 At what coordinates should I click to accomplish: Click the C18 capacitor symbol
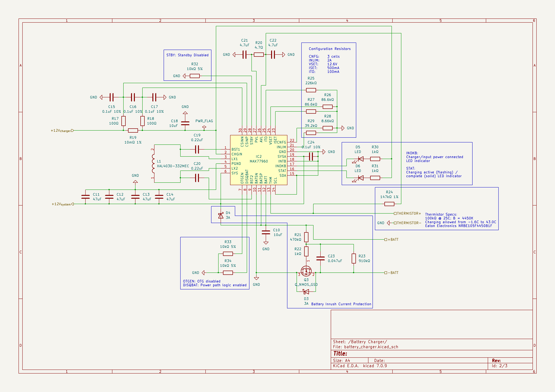[185, 123]
